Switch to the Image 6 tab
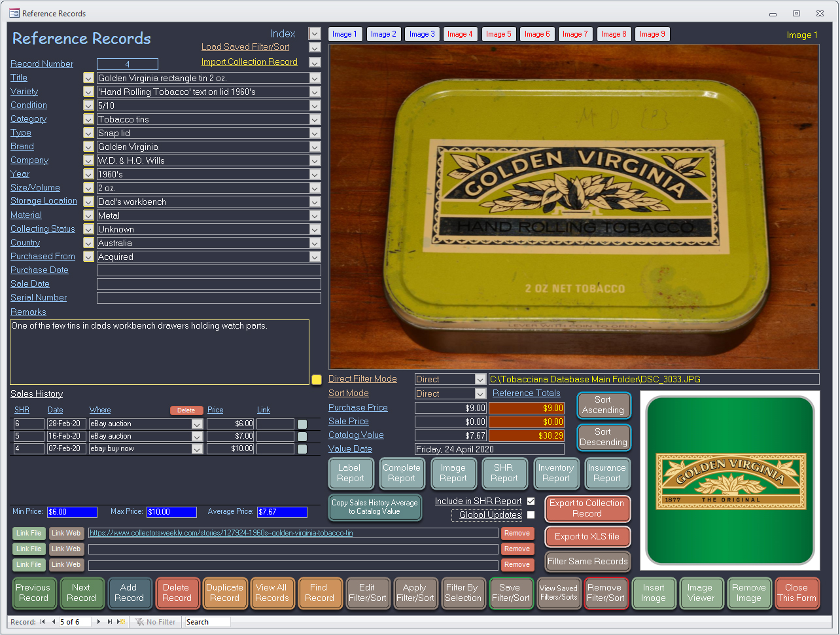840x635 pixels. tap(537, 34)
